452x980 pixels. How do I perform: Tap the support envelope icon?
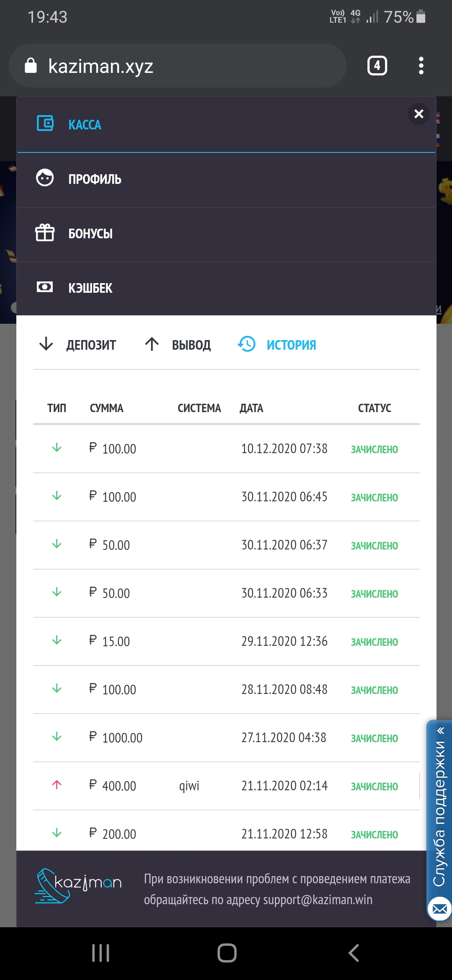[x=439, y=909]
